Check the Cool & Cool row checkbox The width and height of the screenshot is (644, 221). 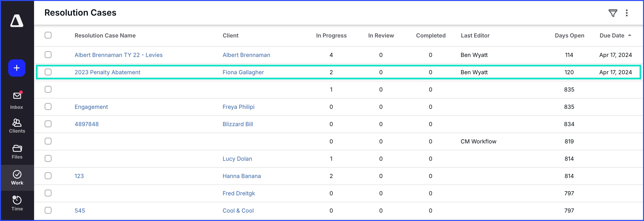click(x=48, y=210)
